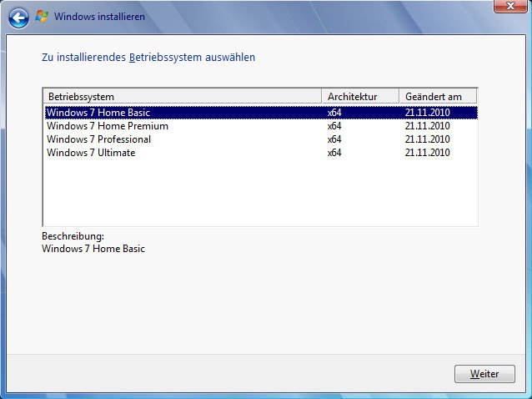Click date 21.11.2010 in Home Basic row
Screen dimensions: 532x399
click(x=428, y=113)
